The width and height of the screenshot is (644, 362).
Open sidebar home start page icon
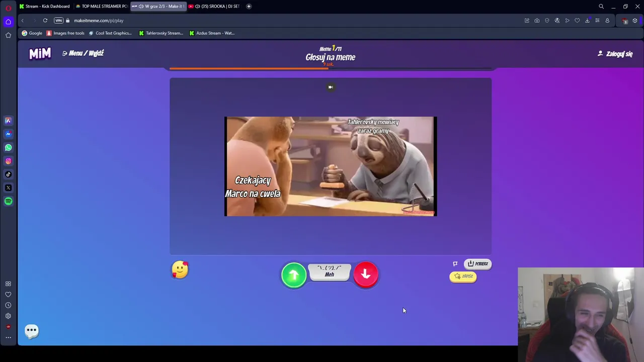click(x=8, y=22)
